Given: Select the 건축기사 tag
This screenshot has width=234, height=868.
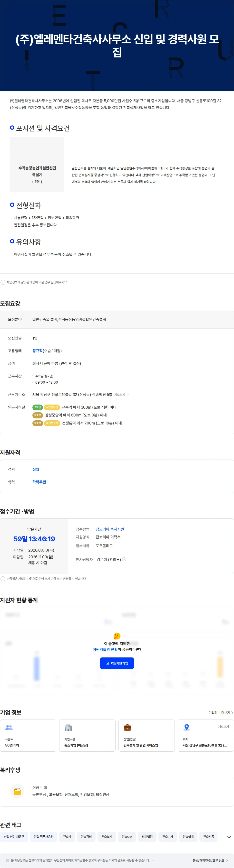Looking at the screenshot, I should [x=167, y=837].
